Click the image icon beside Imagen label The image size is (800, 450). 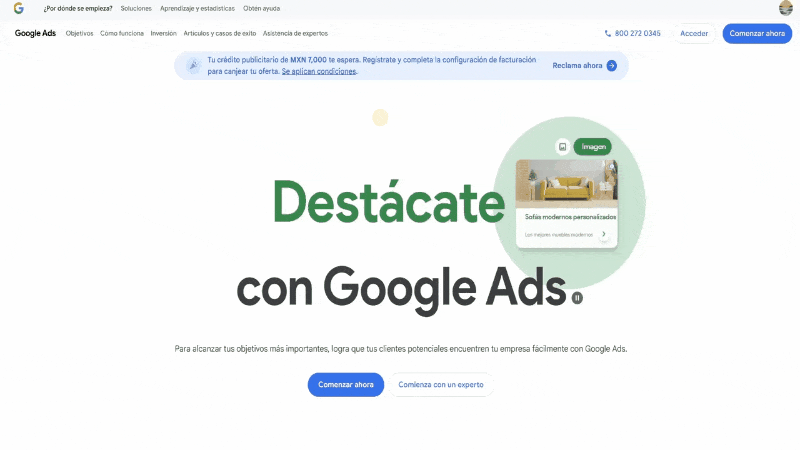point(563,146)
